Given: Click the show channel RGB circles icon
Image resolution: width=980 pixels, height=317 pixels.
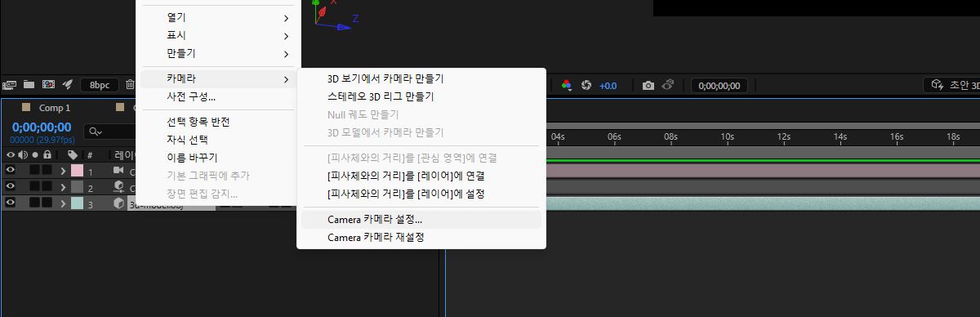Looking at the screenshot, I should tap(567, 85).
